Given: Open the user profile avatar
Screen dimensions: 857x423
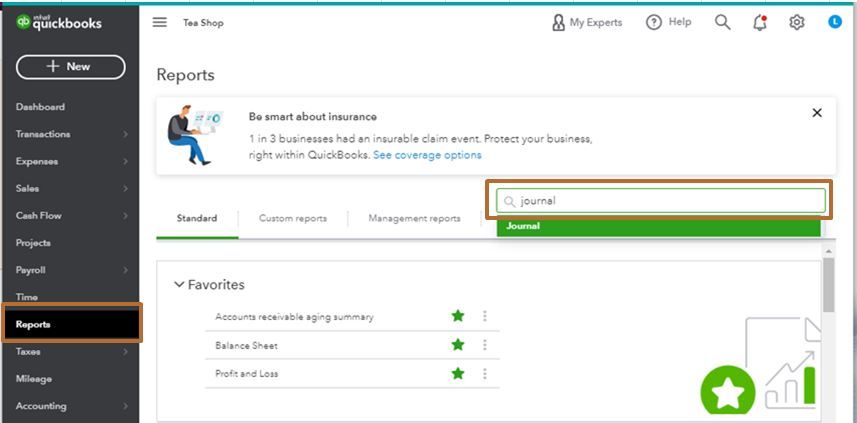Looking at the screenshot, I should click(x=835, y=22).
